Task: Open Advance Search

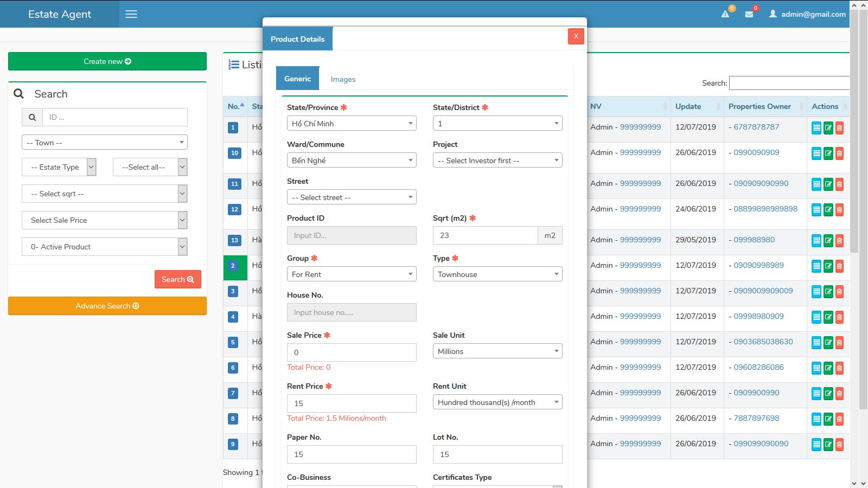Action: [x=107, y=306]
